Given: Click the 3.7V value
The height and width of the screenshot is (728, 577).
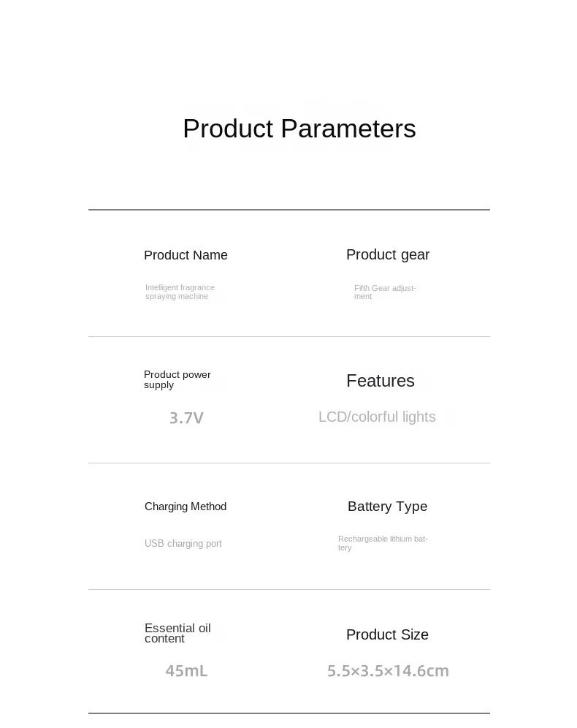Looking at the screenshot, I should pyautogui.click(x=186, y=418).
